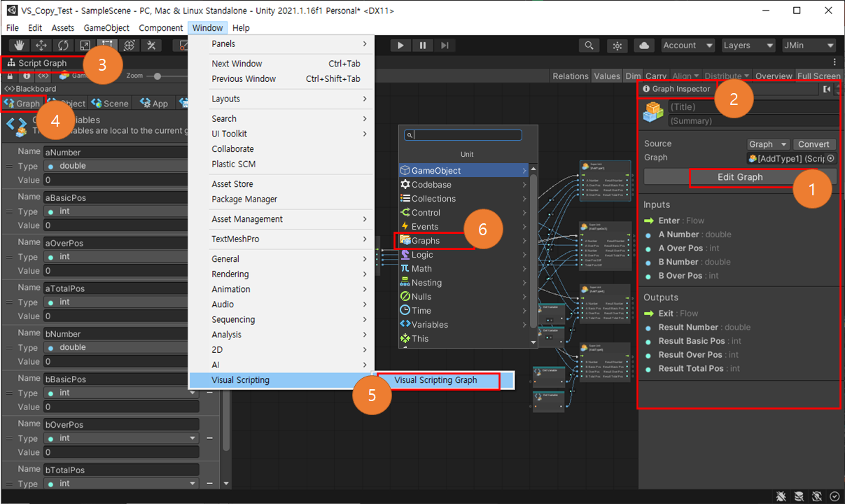Select the Hand tool in toolbar
The image size is (845, 504).
pyautogui.click(x=20, y=45)
